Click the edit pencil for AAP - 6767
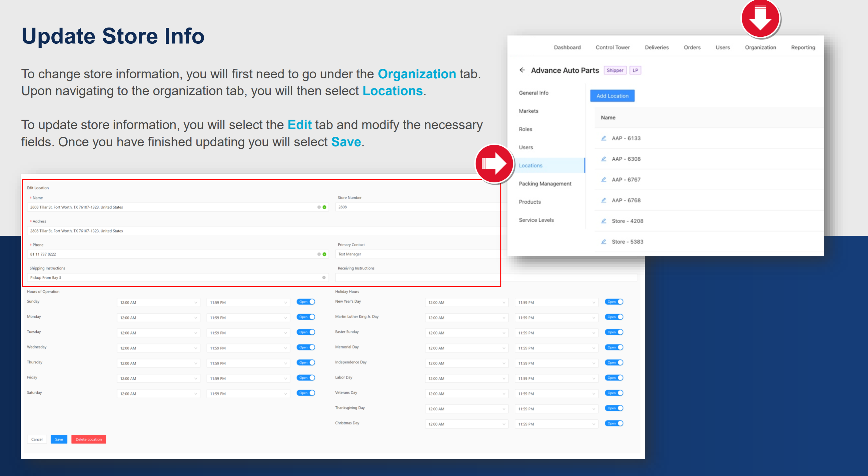The image size is (868, 476). pyautogui.click(x=603, y=180)
